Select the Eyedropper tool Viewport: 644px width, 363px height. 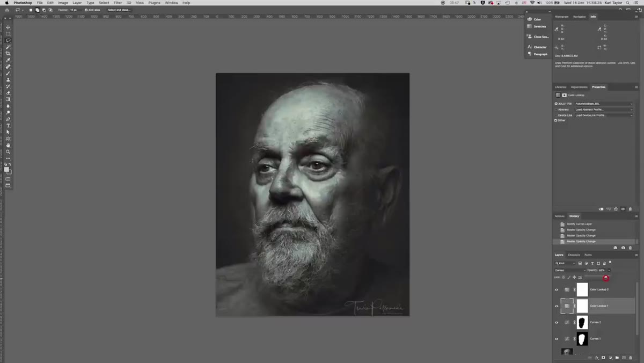coord(8,60)
